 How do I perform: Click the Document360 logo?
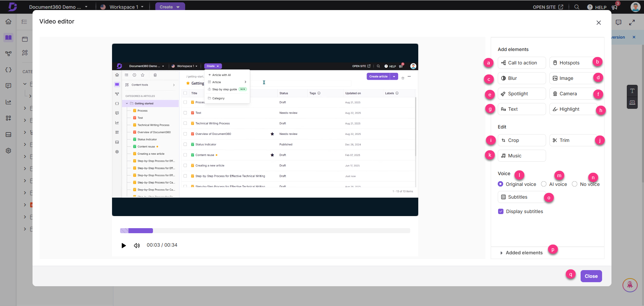pos(13,7)
